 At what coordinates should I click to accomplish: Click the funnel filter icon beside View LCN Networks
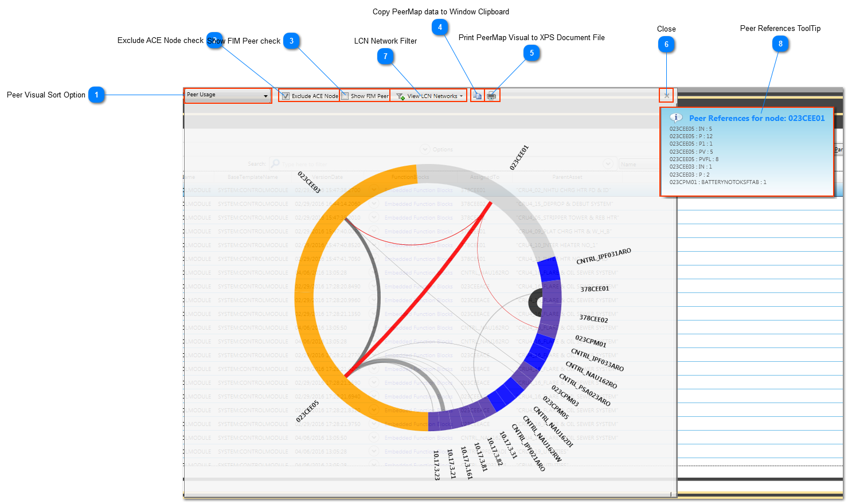(x=400, y=96)
